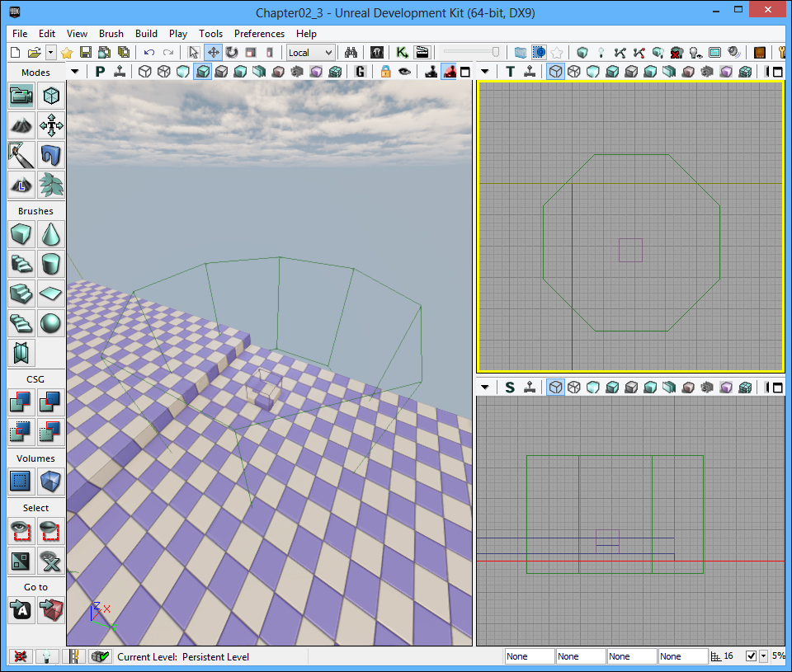792x672 pixels.
Task: Activate Terrain editing mode
Action: [x=21, y=125]
